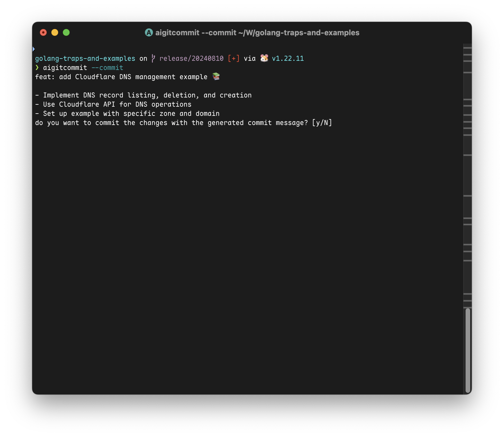Click the red close window button
The image size is (504, 437).
(43, 33)
